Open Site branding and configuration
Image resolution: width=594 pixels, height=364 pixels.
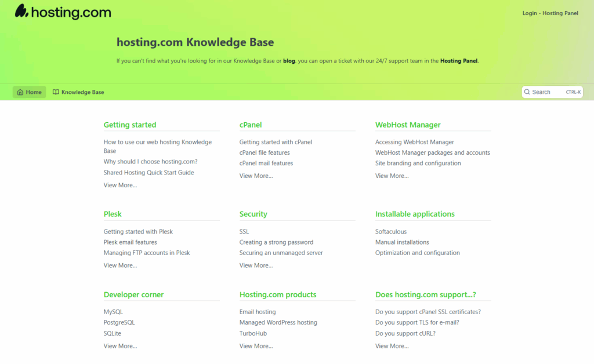point(418,163)
